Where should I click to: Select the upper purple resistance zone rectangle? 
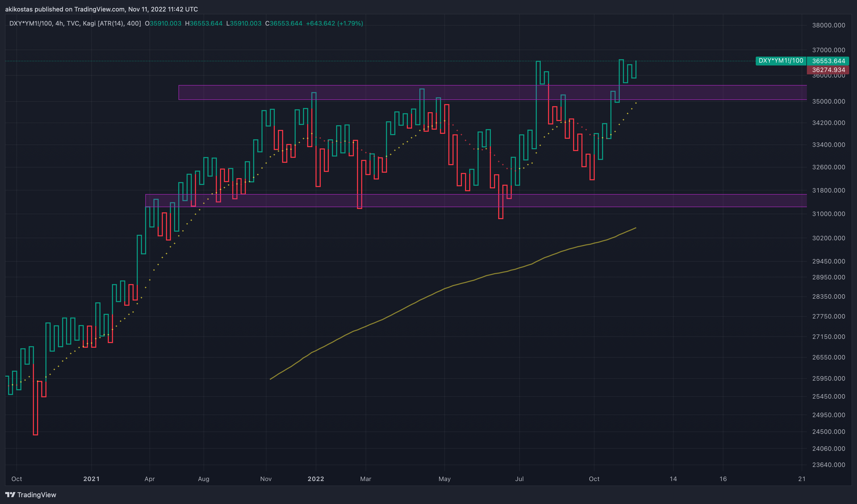click(x=492, y=92)
